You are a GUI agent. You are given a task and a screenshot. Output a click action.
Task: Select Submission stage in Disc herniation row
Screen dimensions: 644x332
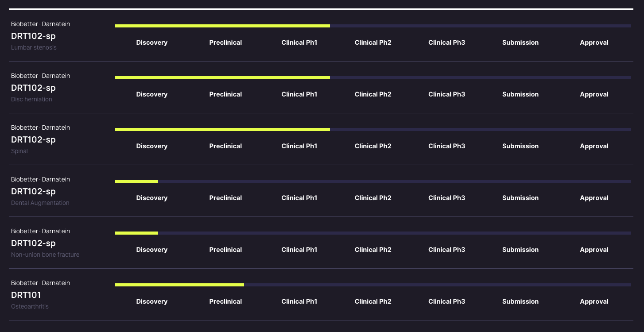[x=520, y=94]
